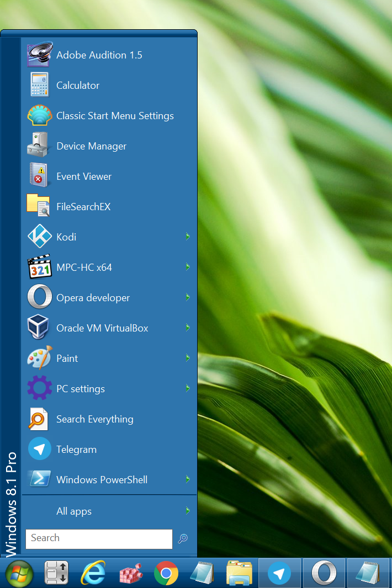The image size is (392, 588).
Task: Click the Windows PowerShell icon
Action: (x=40, y=479)
